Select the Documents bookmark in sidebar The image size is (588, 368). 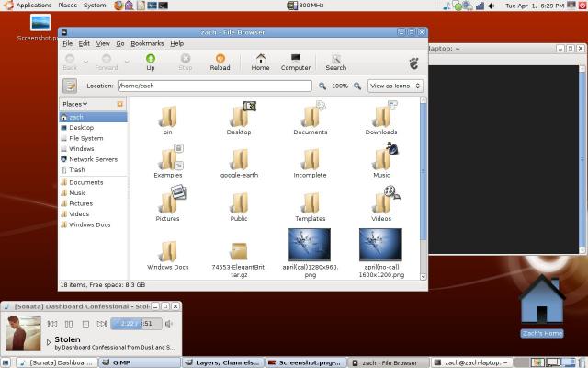point(93,182)
